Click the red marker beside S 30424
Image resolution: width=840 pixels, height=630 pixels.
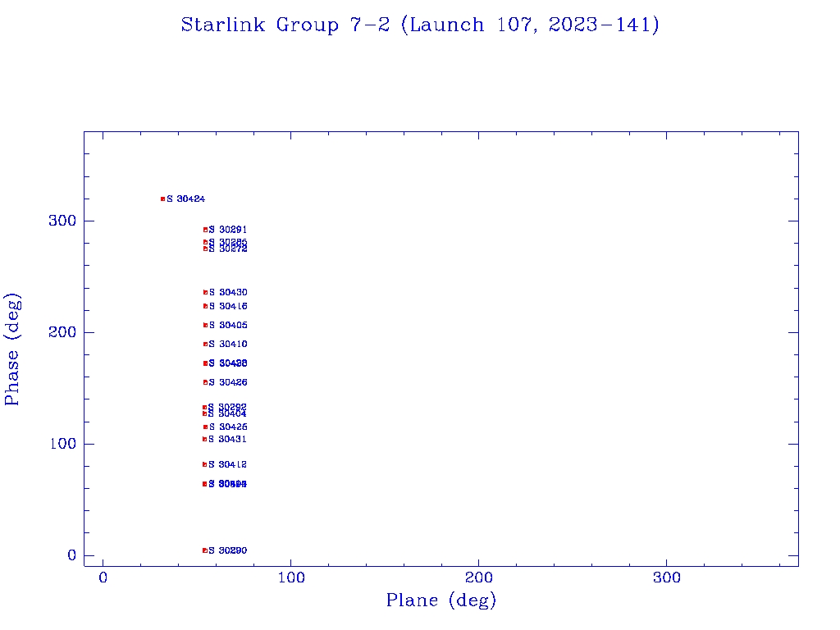163,199
